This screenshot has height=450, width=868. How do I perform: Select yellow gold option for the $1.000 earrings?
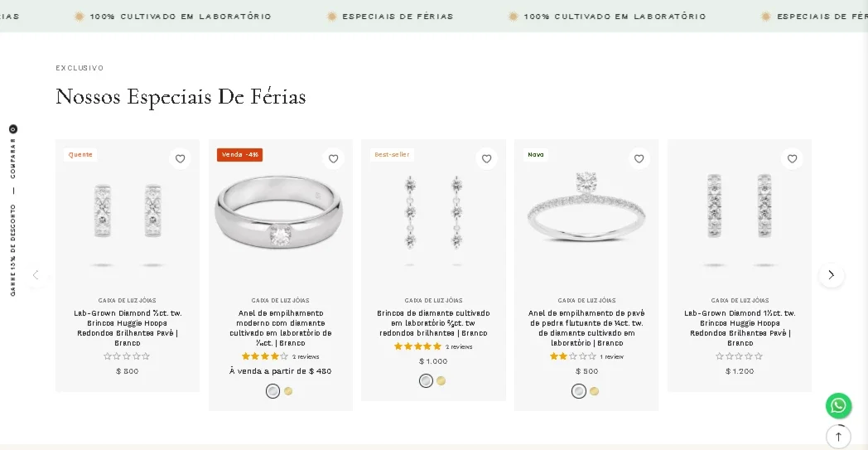point(441,380)
